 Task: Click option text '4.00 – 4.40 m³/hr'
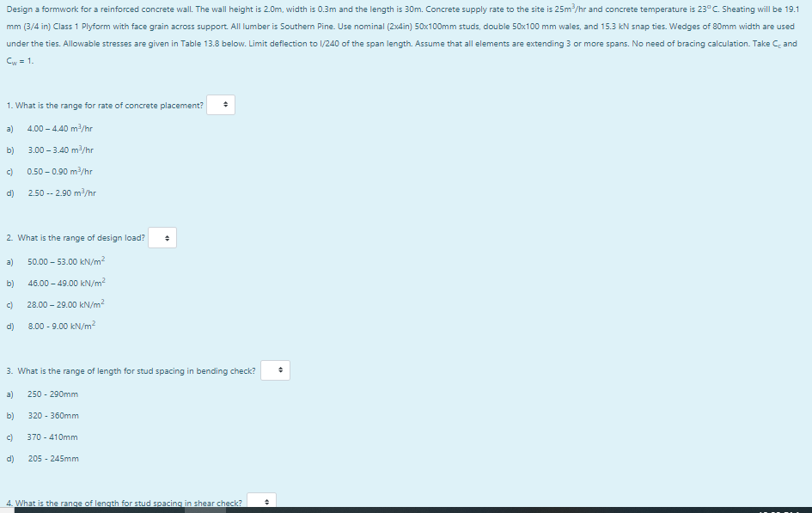[59, 128]
